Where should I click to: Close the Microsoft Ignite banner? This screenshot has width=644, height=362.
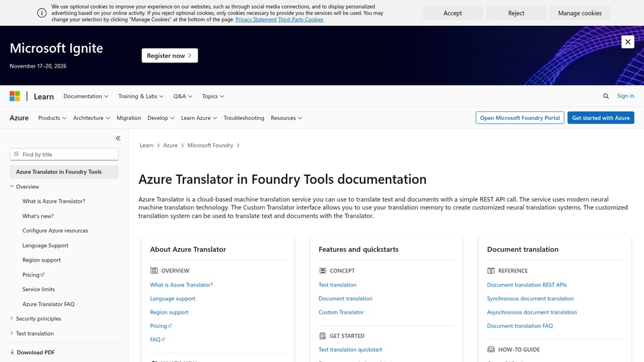pyautogui.click(x=627, y=42)
